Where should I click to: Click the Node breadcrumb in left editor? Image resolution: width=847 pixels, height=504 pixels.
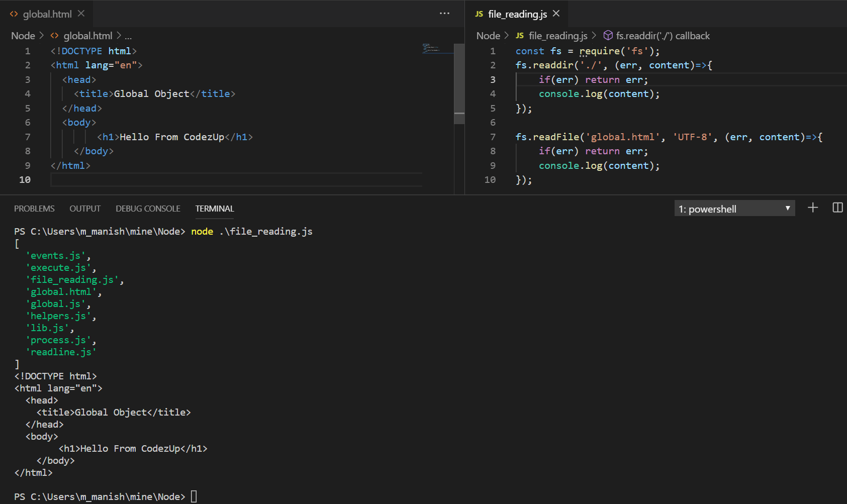(23, 36)
